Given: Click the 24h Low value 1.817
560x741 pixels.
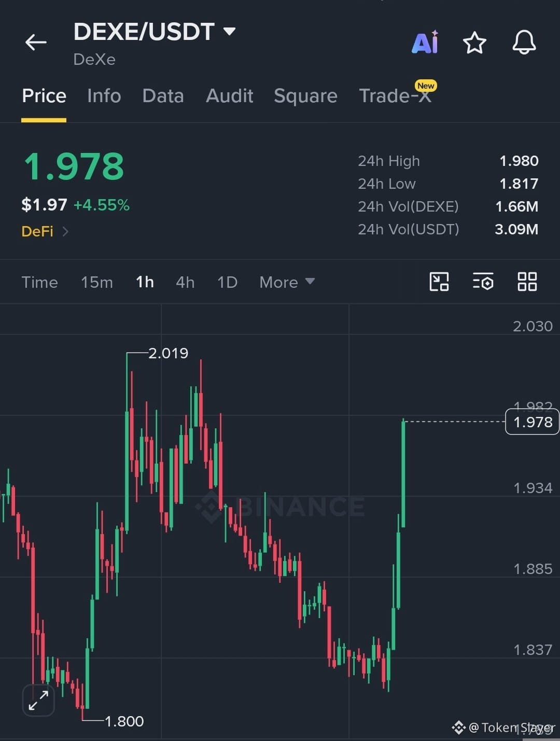Looking at the screenshot, I should tap(519, 184).
